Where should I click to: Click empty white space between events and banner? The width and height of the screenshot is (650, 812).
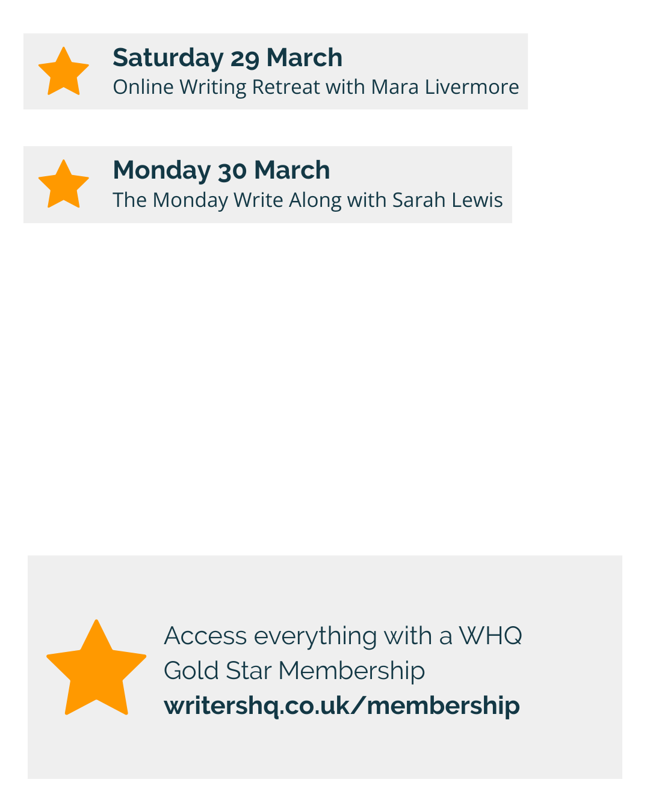pyautogui.click(x=325, y=385)
